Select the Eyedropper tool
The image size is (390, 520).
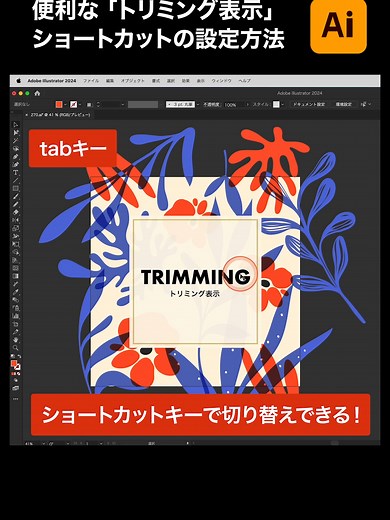(16, 292)
